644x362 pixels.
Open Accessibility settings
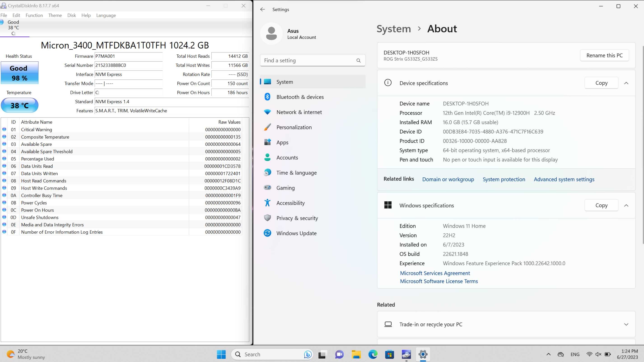click(x=313, y=203)
